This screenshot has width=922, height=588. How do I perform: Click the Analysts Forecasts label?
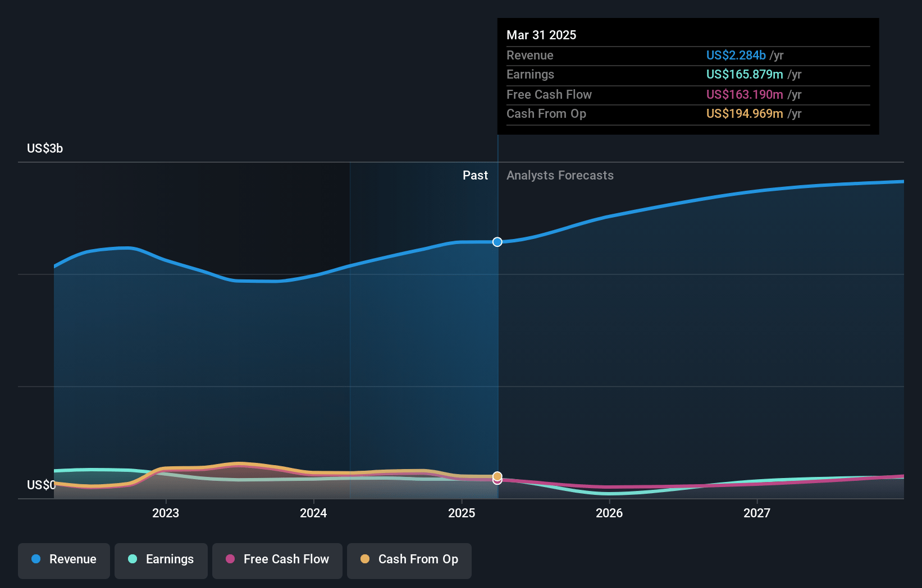[560, 175]
